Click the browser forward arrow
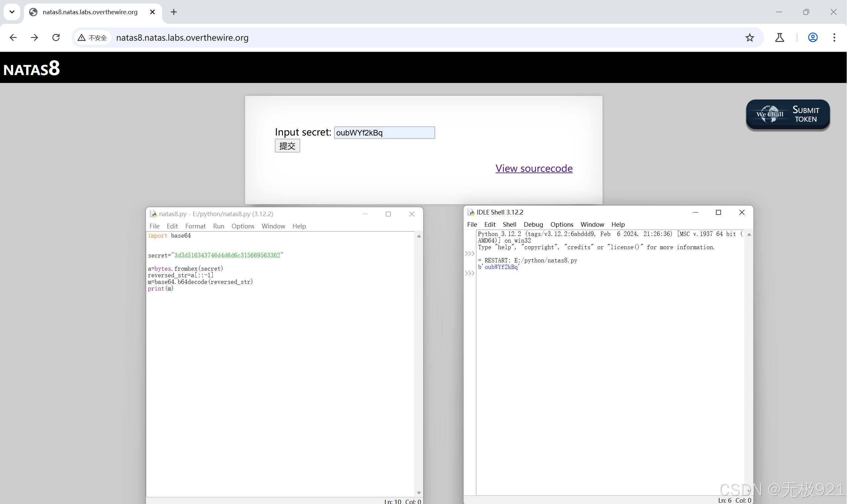This screenshot has width=847, height=504. tap(34, 37)
